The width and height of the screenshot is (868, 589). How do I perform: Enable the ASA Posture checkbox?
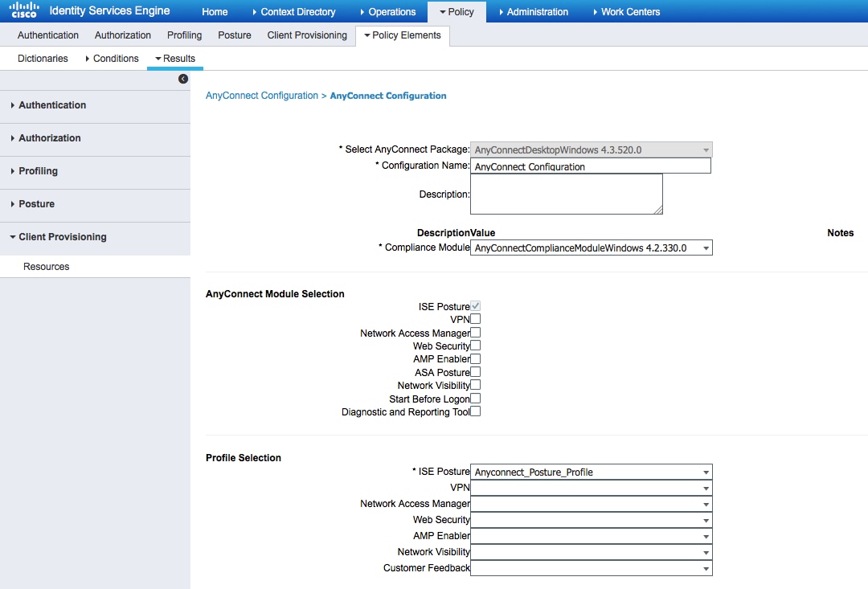(476, 372)
